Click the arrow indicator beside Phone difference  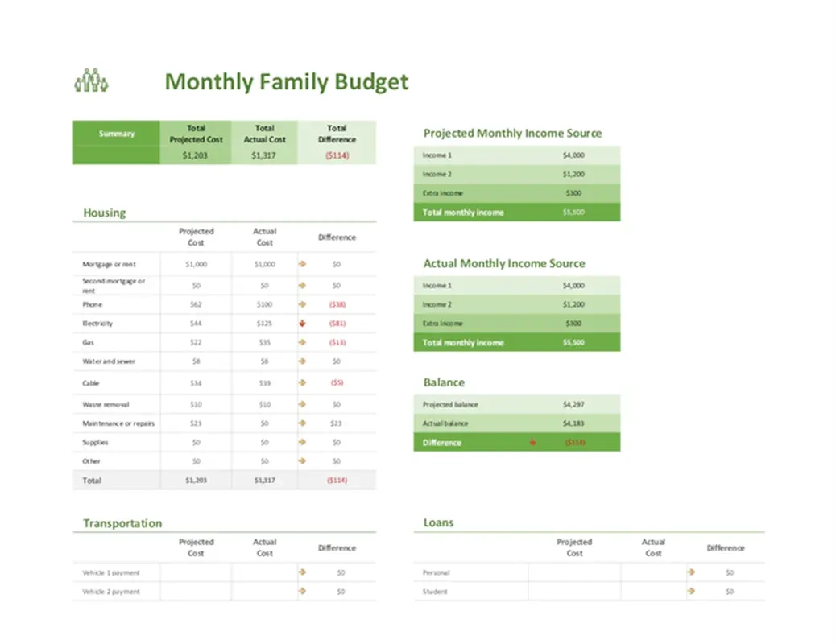point(301,304)
